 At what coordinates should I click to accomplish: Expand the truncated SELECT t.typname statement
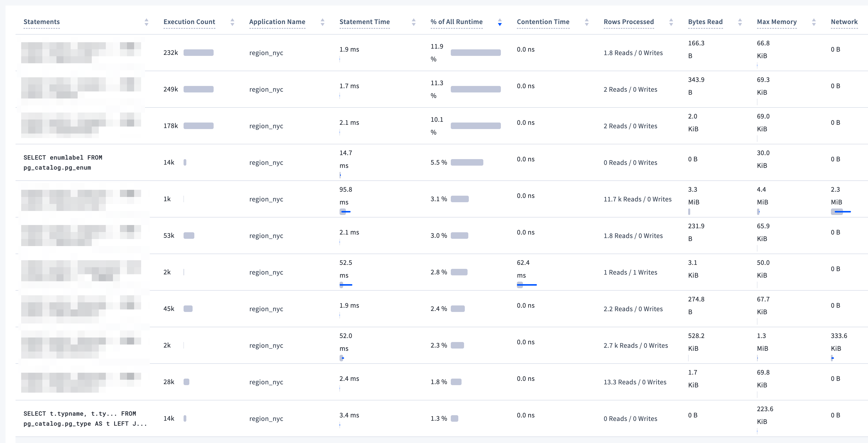pyautogui.click(x=85, y=419)
